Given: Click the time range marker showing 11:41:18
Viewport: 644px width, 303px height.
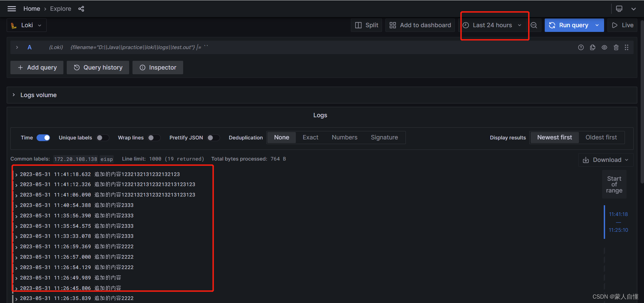Looking at the screenshot, I should click(x=618, y=214).
